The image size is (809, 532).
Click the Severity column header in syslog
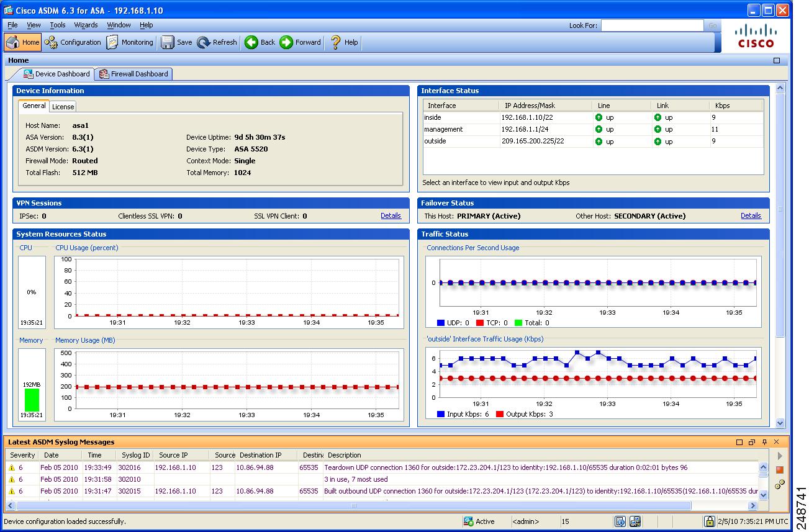click(22, 455)
